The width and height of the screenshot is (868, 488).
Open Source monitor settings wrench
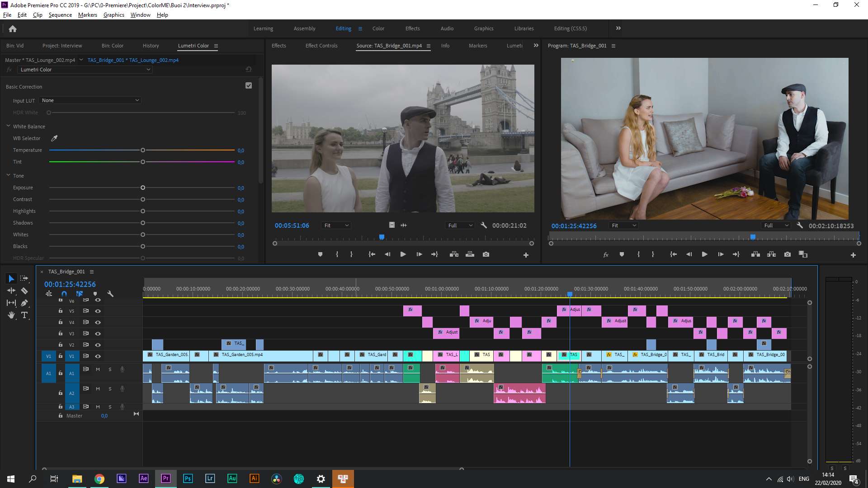tap(483, 225)
